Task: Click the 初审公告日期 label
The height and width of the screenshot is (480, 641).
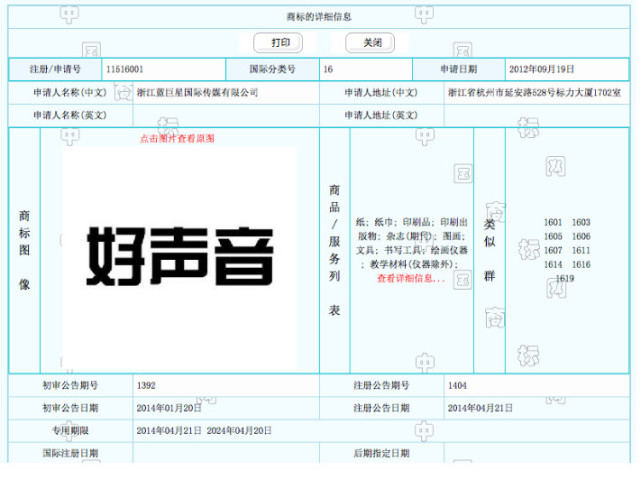Action: pos(70,408)
